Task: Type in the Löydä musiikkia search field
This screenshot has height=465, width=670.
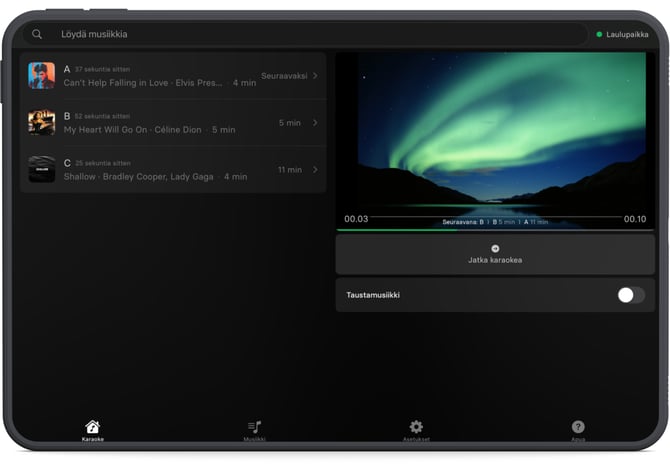Action: [300, 34]
